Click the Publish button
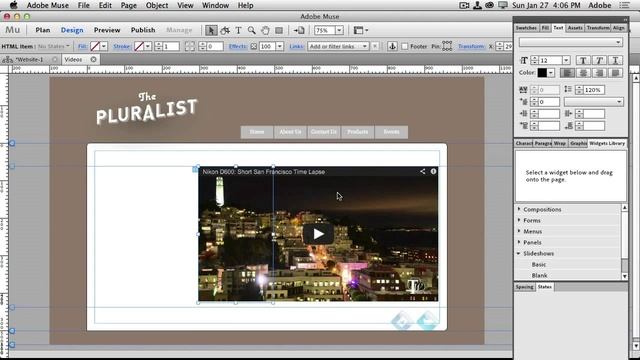 143,30
